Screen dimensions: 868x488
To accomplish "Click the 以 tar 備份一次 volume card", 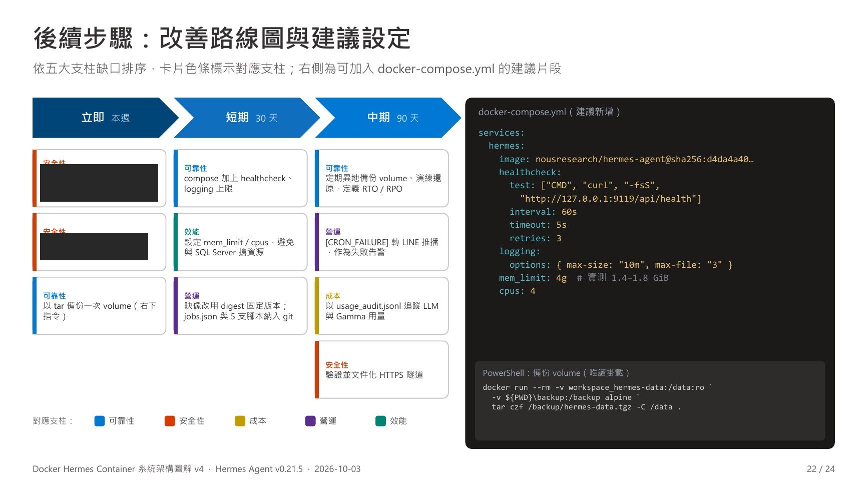I will coord(99,306).
